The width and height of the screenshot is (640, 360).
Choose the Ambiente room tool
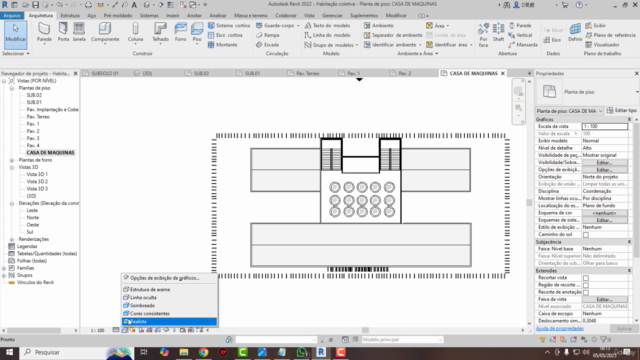pyautogui.click(x=378, y=25)
